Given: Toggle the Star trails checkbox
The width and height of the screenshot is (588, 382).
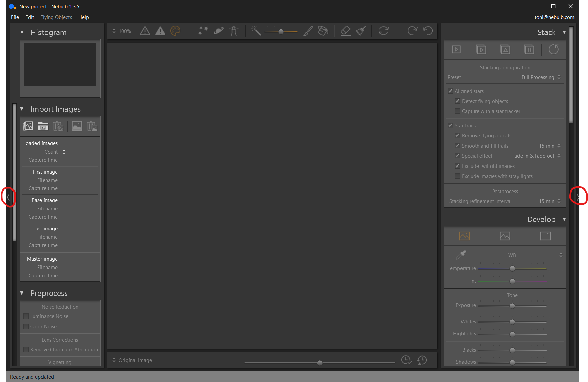Looking at the screenshot, I should (x=450, y=125).
